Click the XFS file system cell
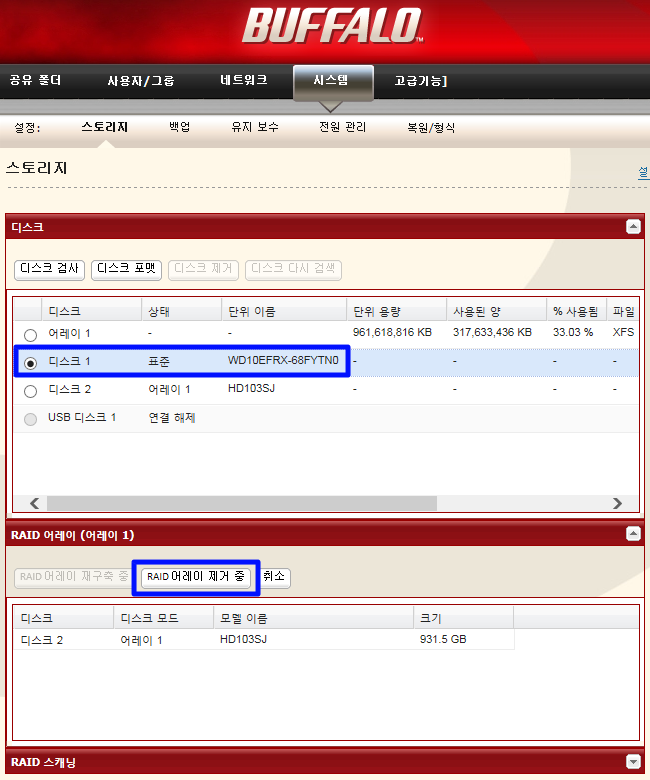The height and width of the screenshot is (780, 650). [623, 332]
